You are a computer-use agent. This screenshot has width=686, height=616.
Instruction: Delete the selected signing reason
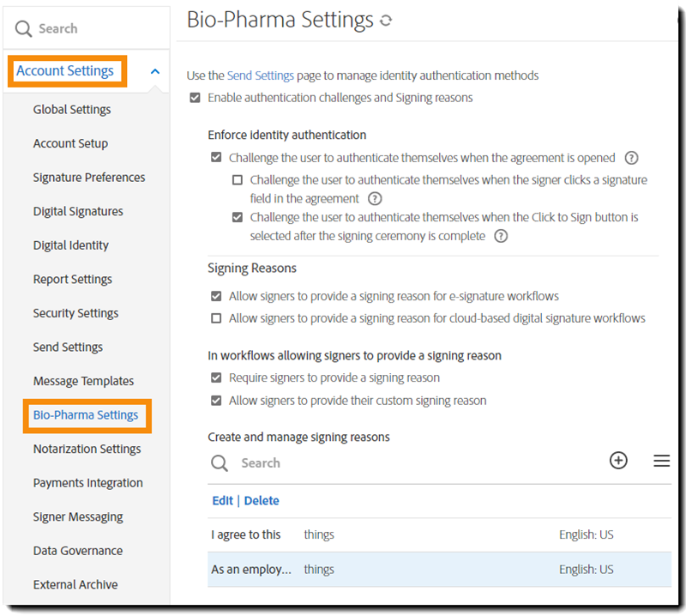tap(262, 500)
